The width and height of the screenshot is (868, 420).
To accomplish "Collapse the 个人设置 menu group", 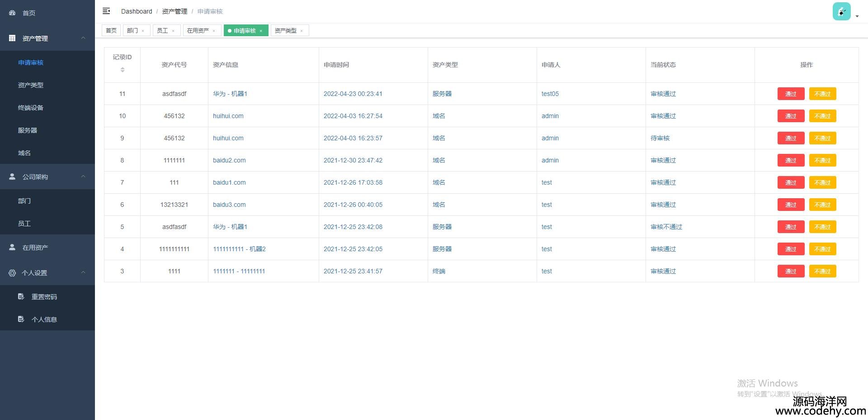I will click(83, 272).
